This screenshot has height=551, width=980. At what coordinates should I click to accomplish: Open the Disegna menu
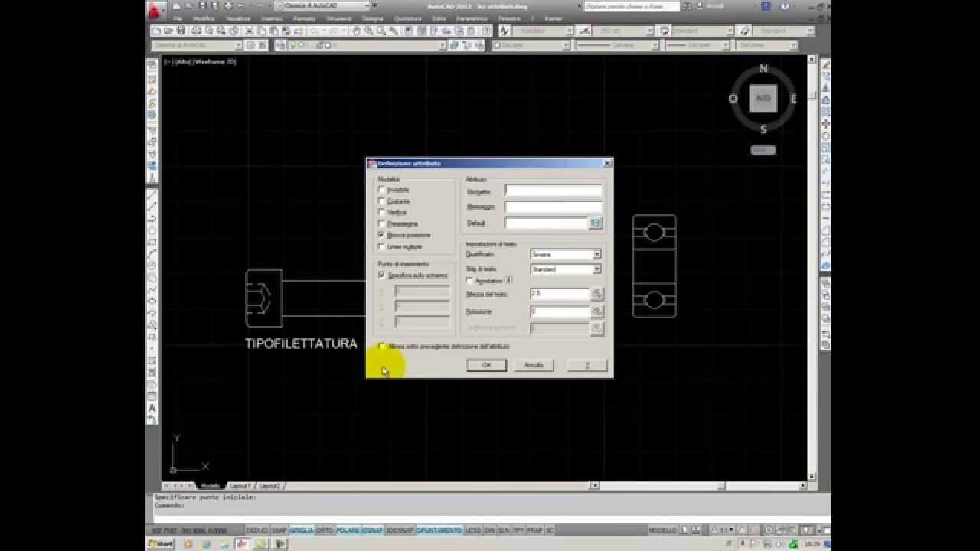point(373,18)
